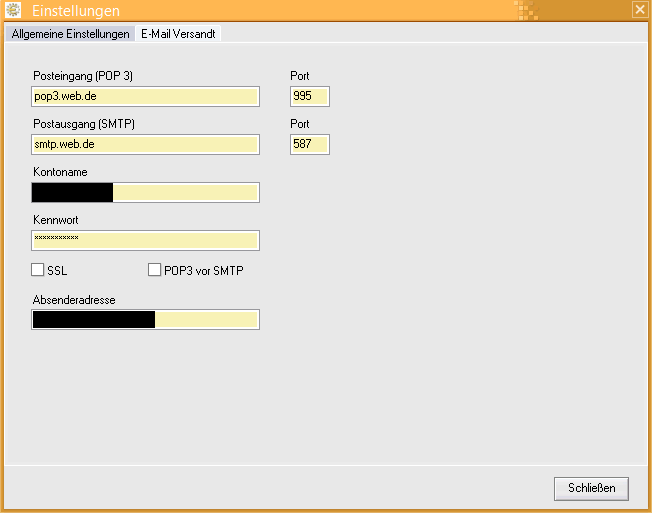Screen dimensions: 652x513
Task: Toggle the POP3 vor SMTP checkbox
Action: pos(155,270)
